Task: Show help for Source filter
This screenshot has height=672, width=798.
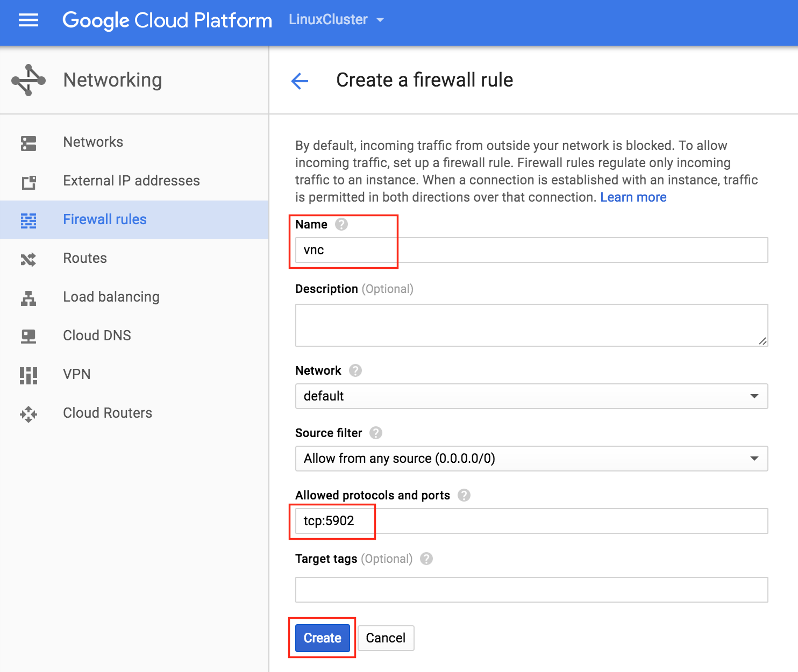Action: tap(376, 433)
